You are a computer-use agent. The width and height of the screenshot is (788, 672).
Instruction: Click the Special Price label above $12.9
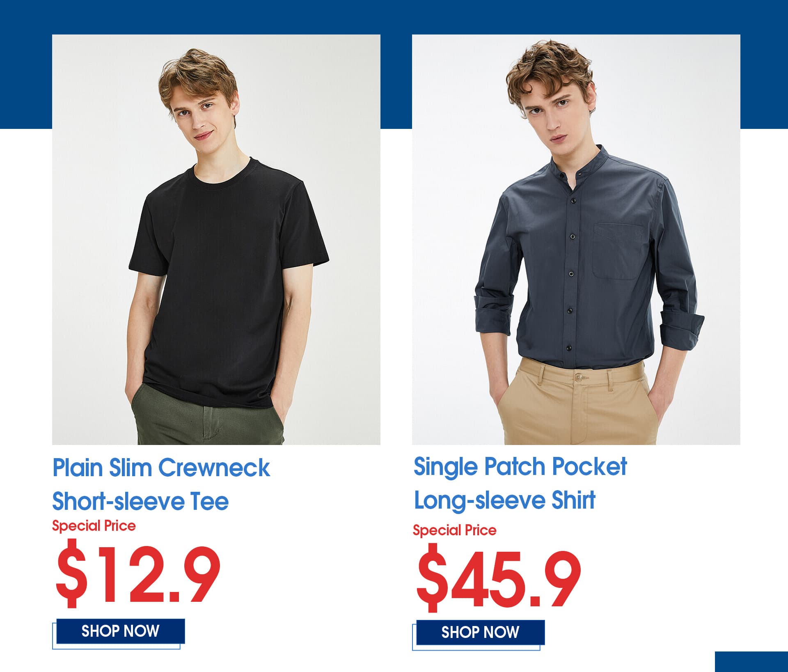pyautogui.click(x=94, y=526)
